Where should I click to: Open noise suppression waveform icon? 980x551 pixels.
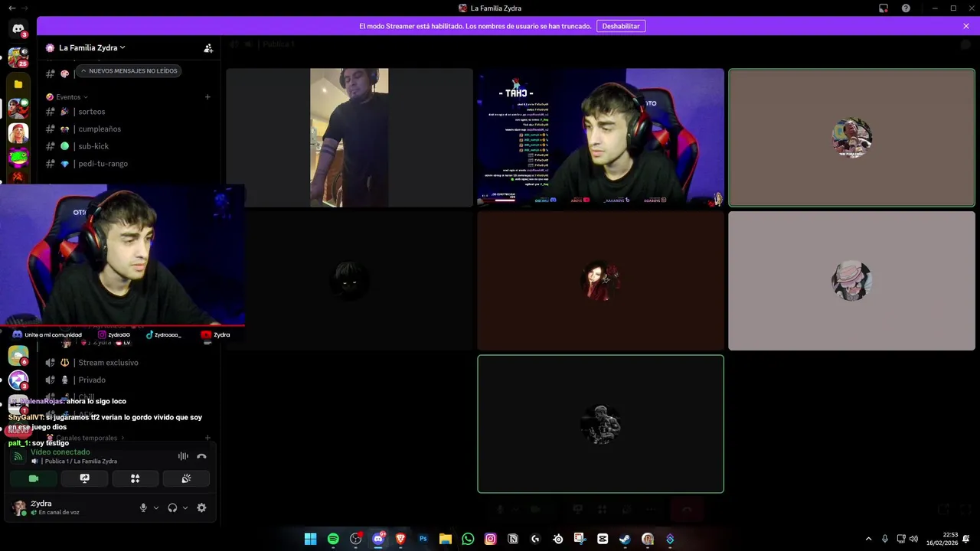coord(183,456)
